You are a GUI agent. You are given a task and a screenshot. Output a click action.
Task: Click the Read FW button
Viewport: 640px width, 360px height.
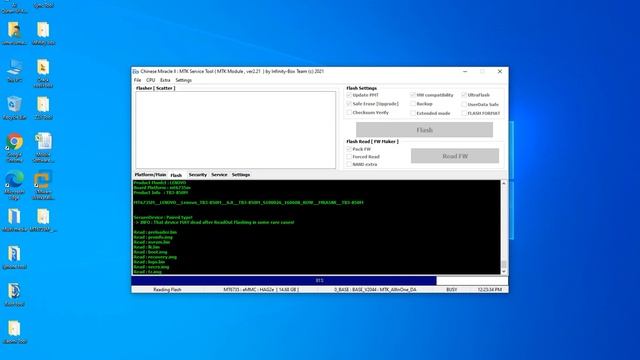[x=455, y=156]
